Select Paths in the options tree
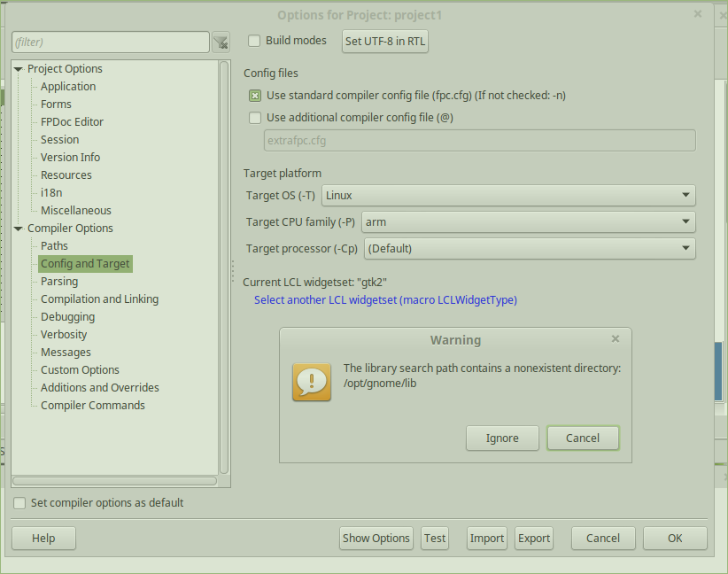This screenshot has height=574, width=728. pos(54,246)
